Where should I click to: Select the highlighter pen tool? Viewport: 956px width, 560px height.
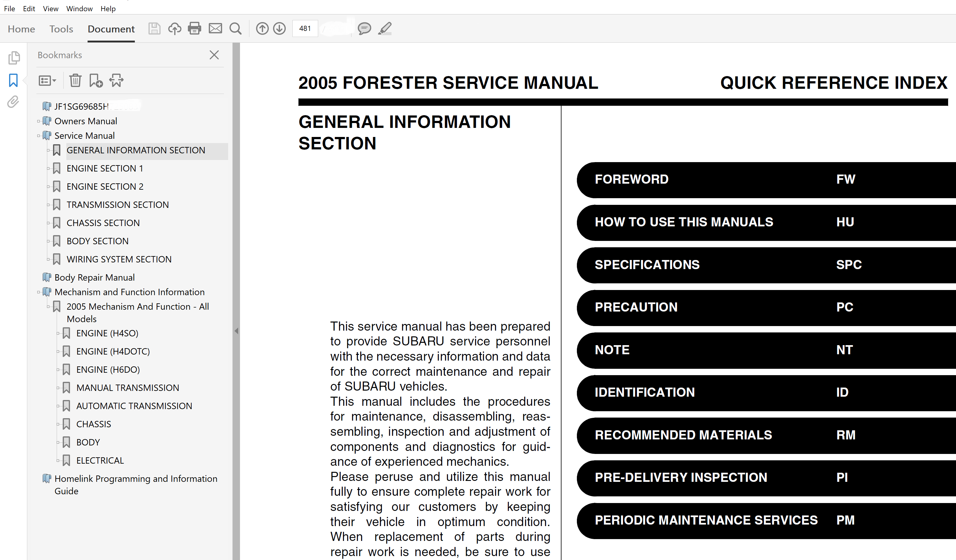pos(385,28)
